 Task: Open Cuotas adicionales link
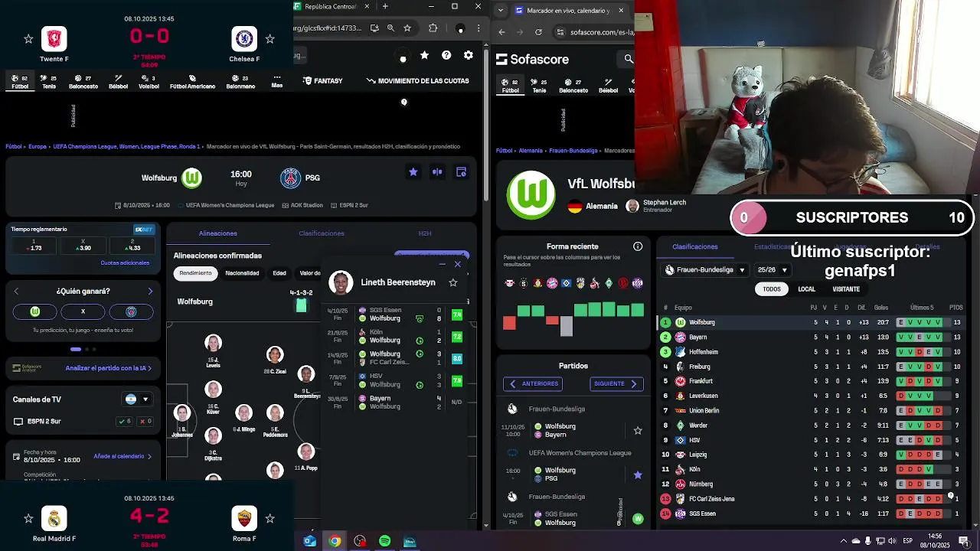(125, 263)
